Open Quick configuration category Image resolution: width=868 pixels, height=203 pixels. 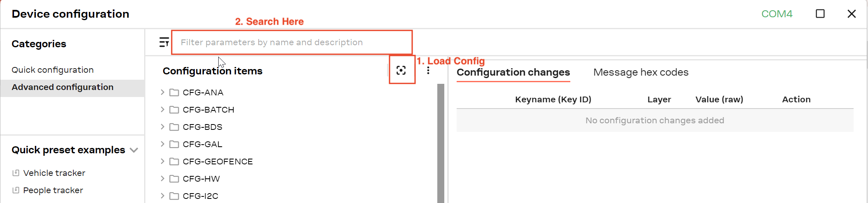pyautogui.click(x=53, y=70)
